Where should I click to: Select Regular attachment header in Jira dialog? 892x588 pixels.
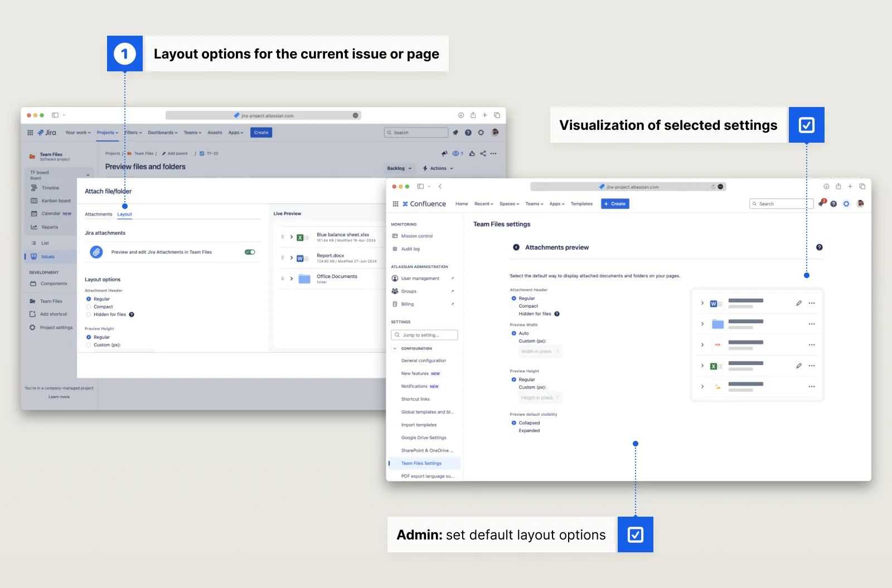[x=89, y=299]
